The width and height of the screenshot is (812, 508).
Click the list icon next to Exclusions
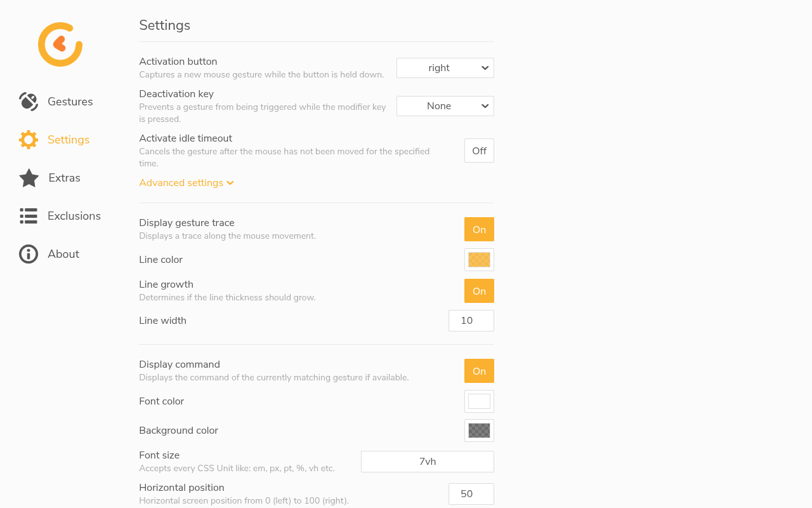click(x=29, y=216)
